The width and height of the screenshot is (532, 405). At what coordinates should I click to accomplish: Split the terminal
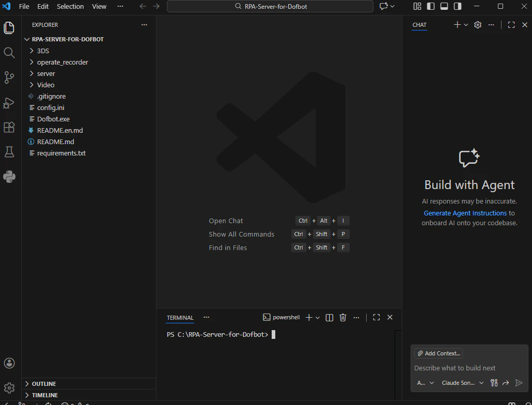point(330,318)
